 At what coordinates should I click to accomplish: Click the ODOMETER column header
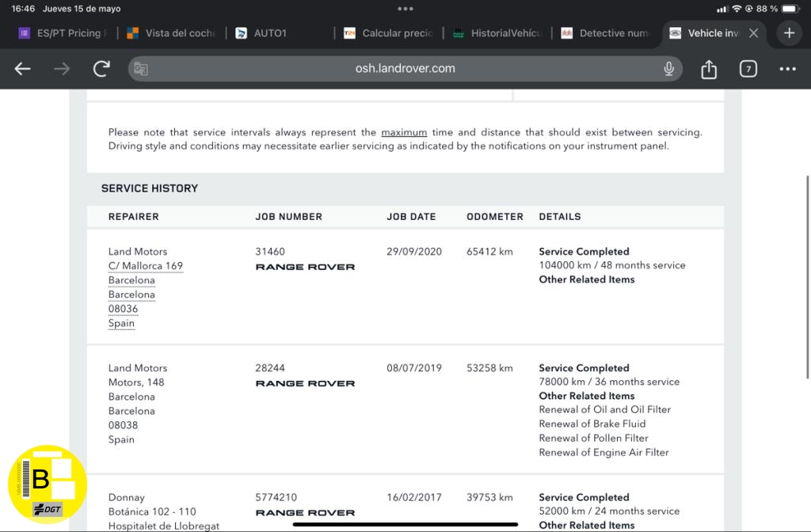tap(495, 217)
